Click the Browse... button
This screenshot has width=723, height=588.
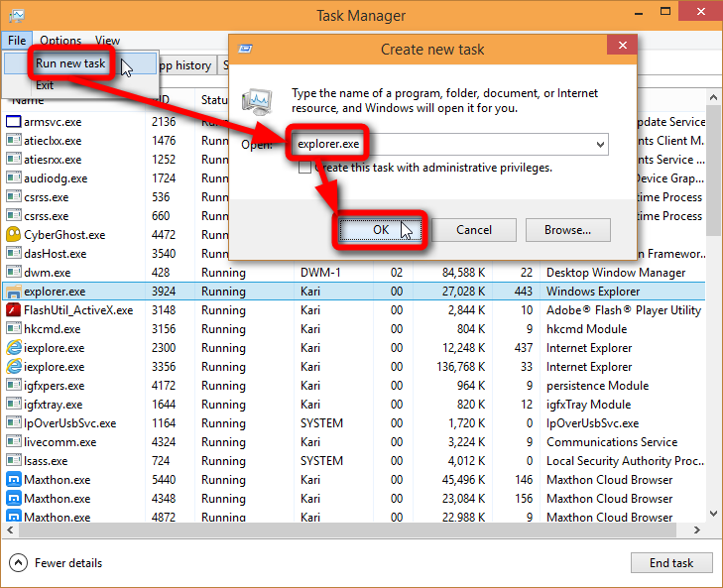point(567,230)
